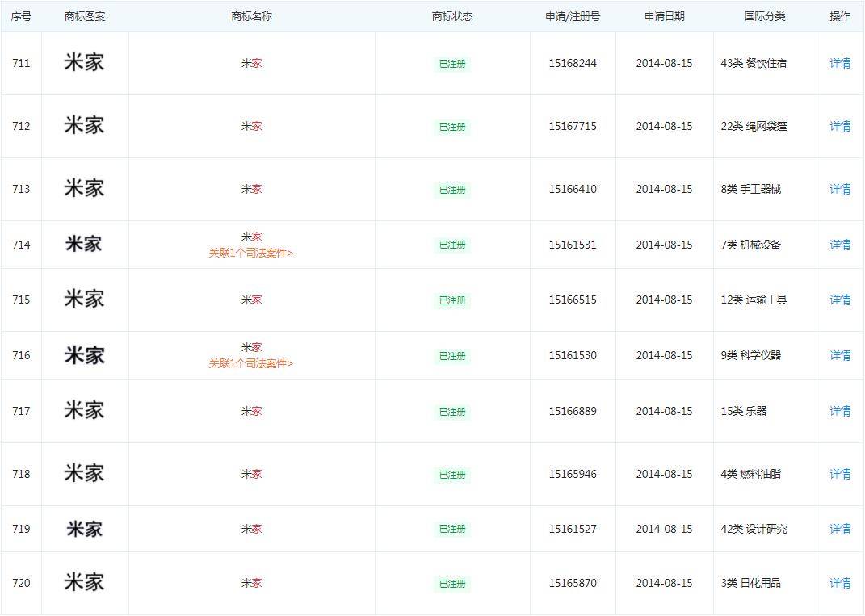Click 米家 trademark name in row 719
The width and height of the screenshot is (865, 616).
click(x=251, y=530)
